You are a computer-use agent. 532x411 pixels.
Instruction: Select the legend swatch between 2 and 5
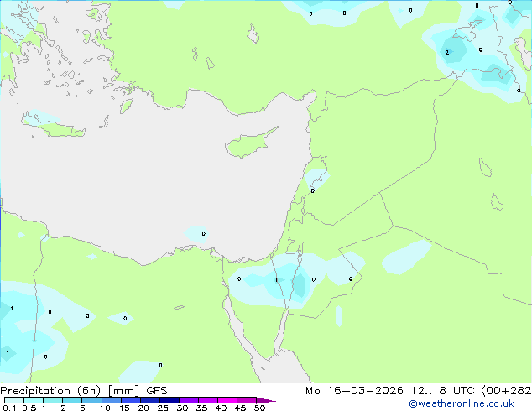72,400
